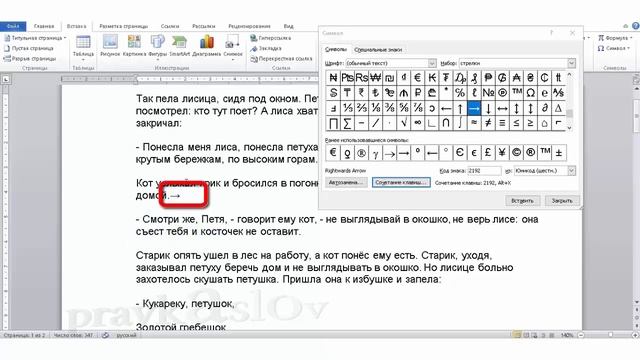Open the Главная home ribbon tab

point(44,26)
